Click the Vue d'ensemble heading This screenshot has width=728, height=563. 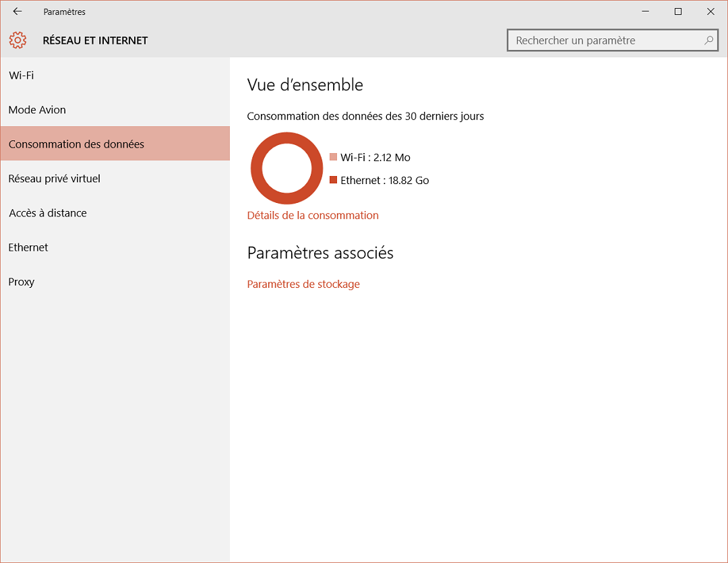305,85
